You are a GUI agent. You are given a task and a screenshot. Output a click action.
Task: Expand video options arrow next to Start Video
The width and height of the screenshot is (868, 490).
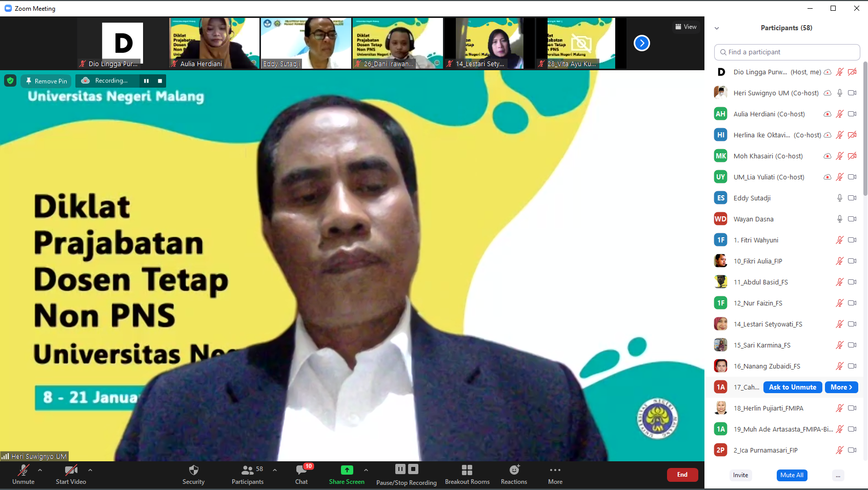90,469
